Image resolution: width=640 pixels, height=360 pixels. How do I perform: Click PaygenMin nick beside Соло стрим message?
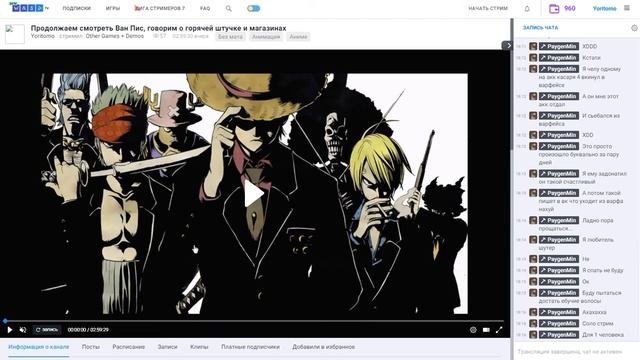point(559,324)
